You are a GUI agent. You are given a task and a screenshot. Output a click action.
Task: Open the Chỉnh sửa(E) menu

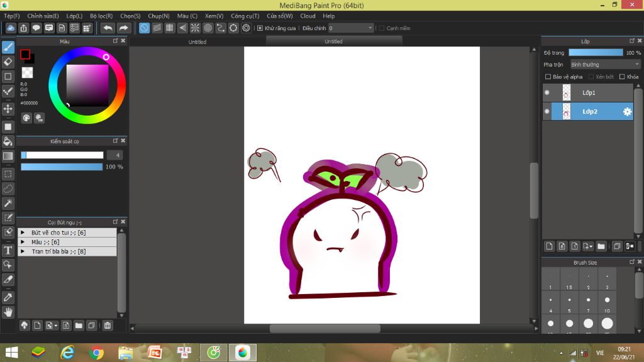(43, 16)
